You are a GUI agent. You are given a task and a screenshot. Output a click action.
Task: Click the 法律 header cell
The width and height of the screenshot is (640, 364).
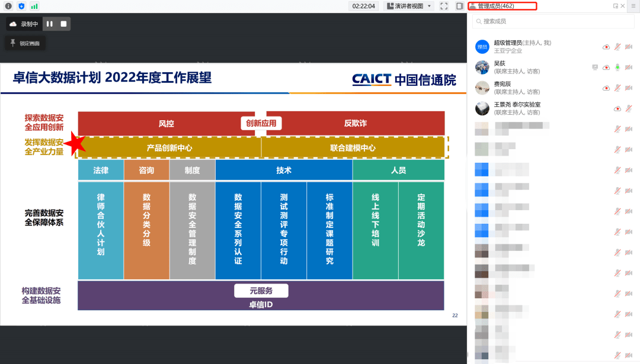[x=101, y=170]
